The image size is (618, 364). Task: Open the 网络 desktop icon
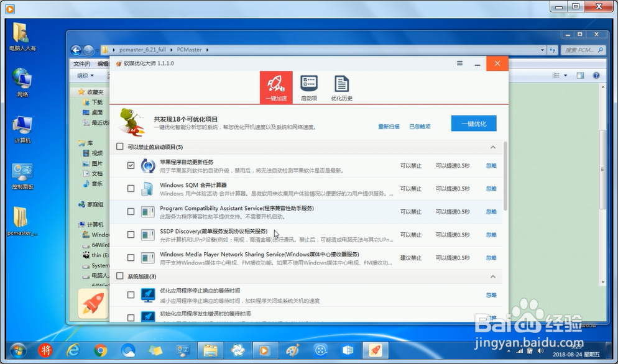coord(22,83)
